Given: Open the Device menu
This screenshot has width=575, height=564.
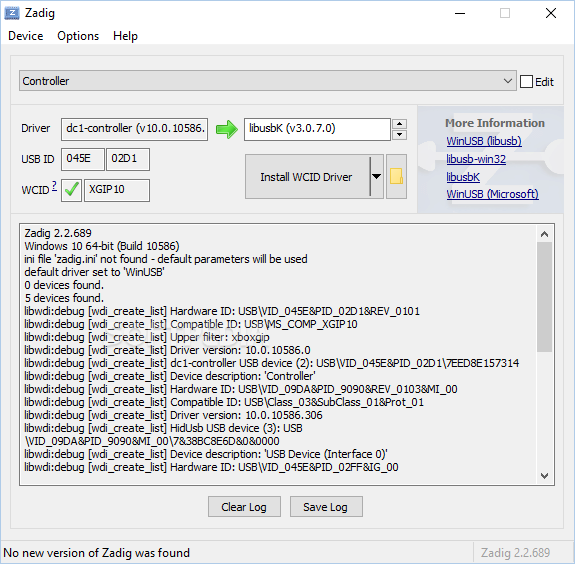Looking at the screenshot, I should coord(26,36).
